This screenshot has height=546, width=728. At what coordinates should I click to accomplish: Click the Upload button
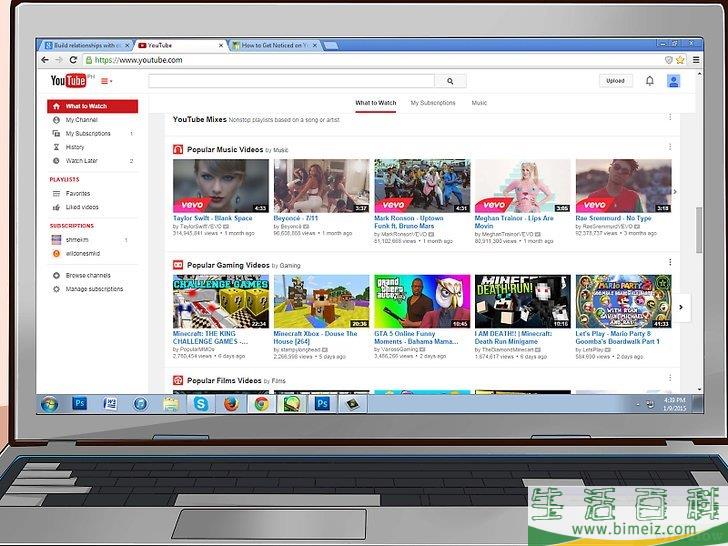(x=615, y=81)
